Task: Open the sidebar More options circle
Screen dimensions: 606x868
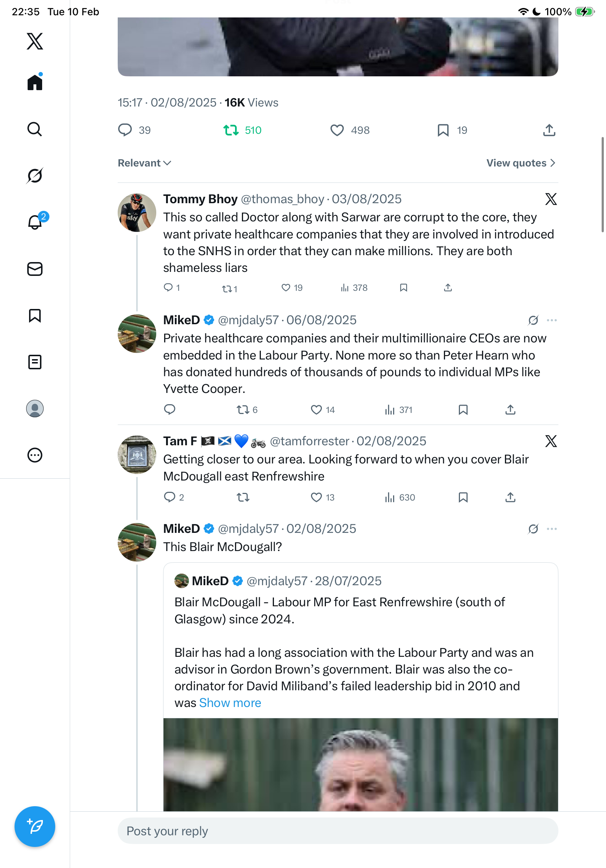Action: [35, 455]
